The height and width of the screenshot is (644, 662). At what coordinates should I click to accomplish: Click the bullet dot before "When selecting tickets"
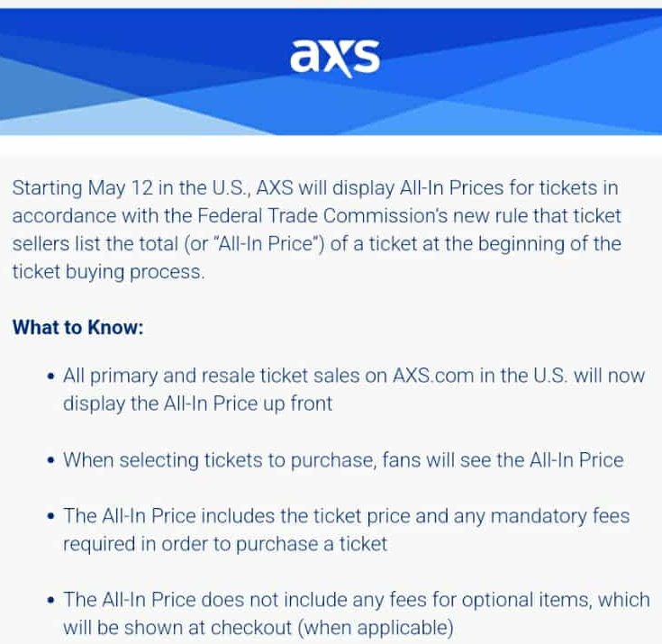click(50, 460)
